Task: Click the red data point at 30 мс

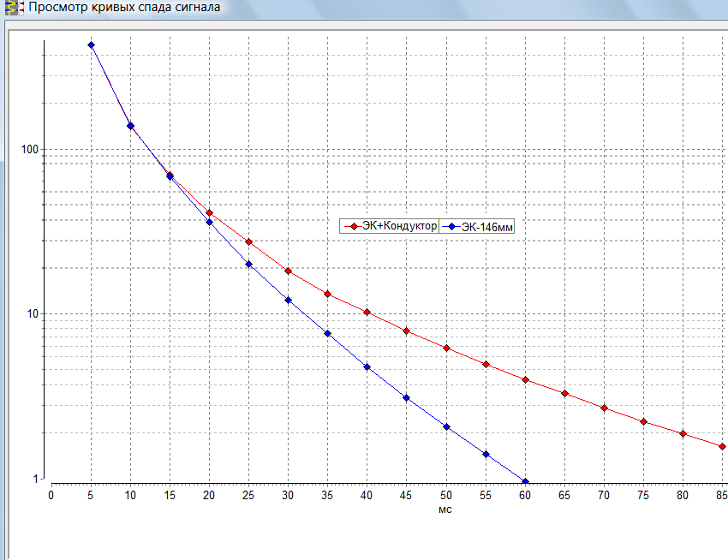Action: coord(289,271)
